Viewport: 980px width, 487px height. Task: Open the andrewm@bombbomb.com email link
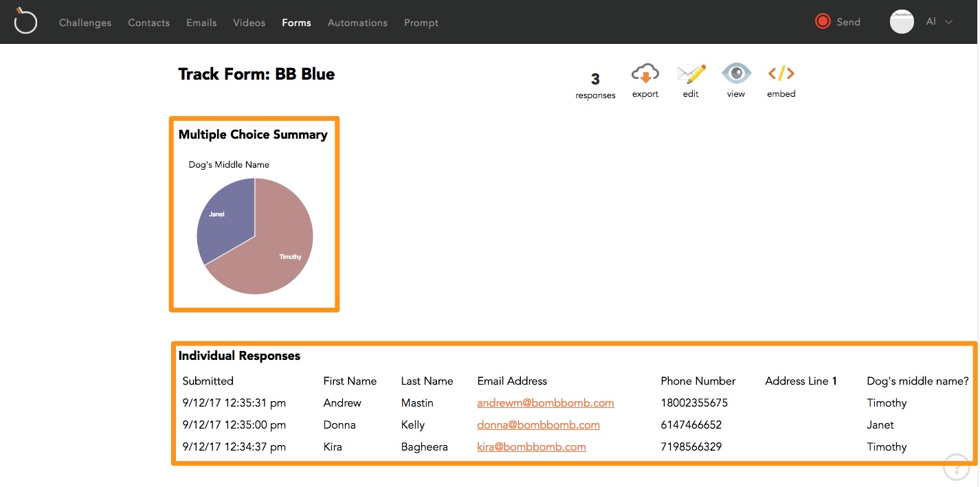546,403
